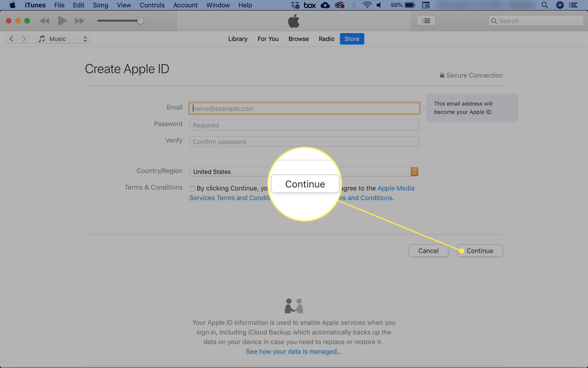Open Siri from the menu bar
Screen dimensions: 588x368
tap(560, 5)
